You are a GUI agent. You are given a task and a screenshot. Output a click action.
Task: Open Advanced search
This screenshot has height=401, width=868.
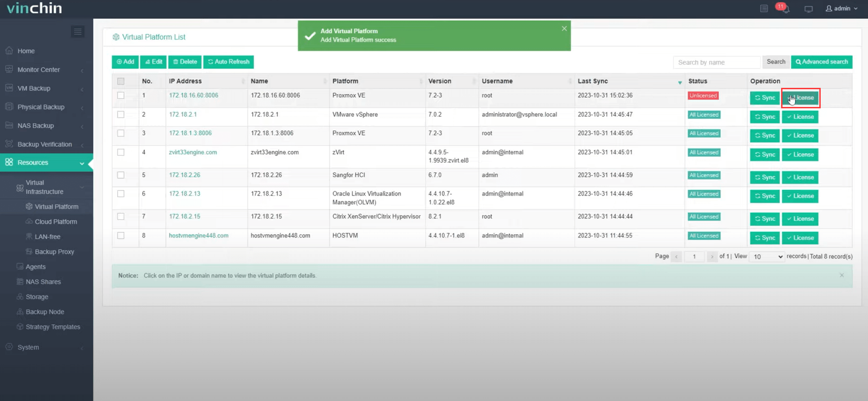[822, 62]
